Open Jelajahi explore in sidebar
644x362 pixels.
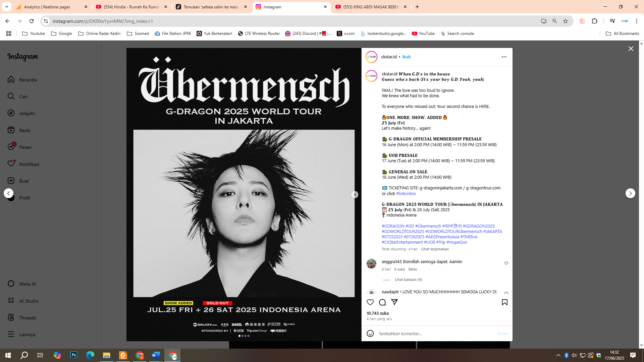point(21,113)
